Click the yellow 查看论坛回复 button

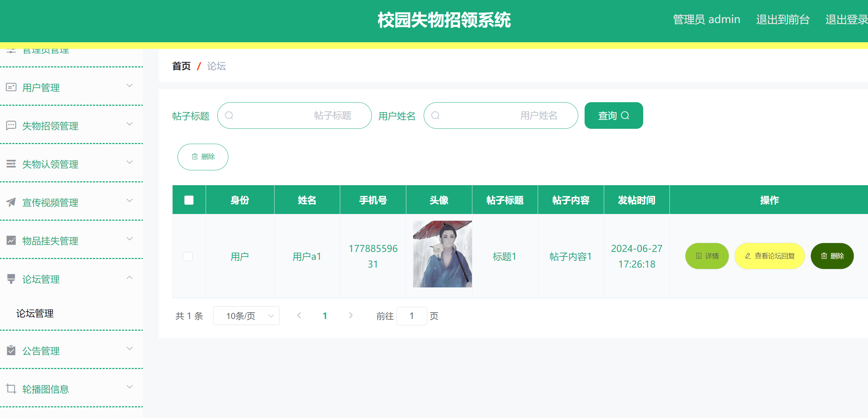pos(769,256)
